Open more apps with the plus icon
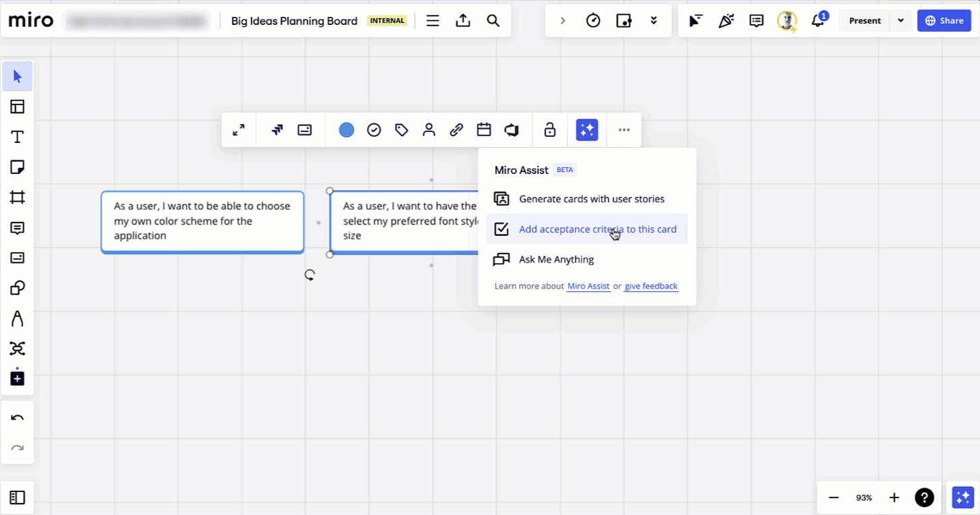Viewport: 980px width, 515px height. tap(18, 379)
